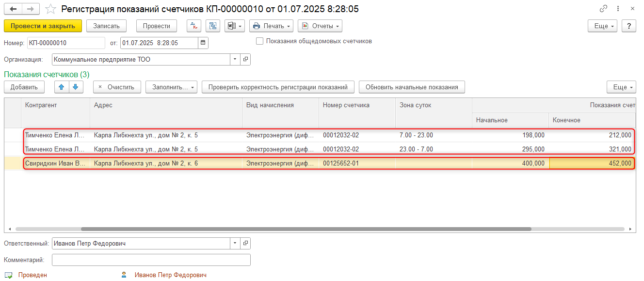The width and height of the screenshot is (644, 281).
Task: Select final reading 212,000 cell
Action: [x=592, y=135]
